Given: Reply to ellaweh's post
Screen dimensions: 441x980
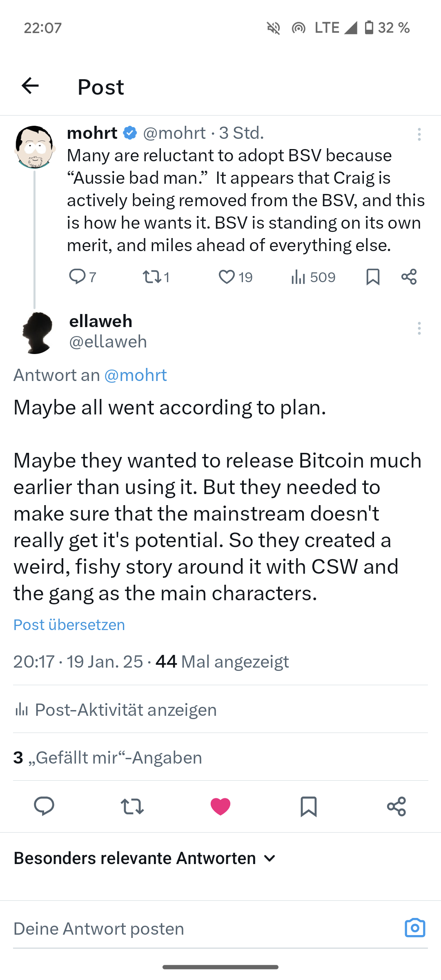Looking at the screenshot, I should click(x=44, y=806).
